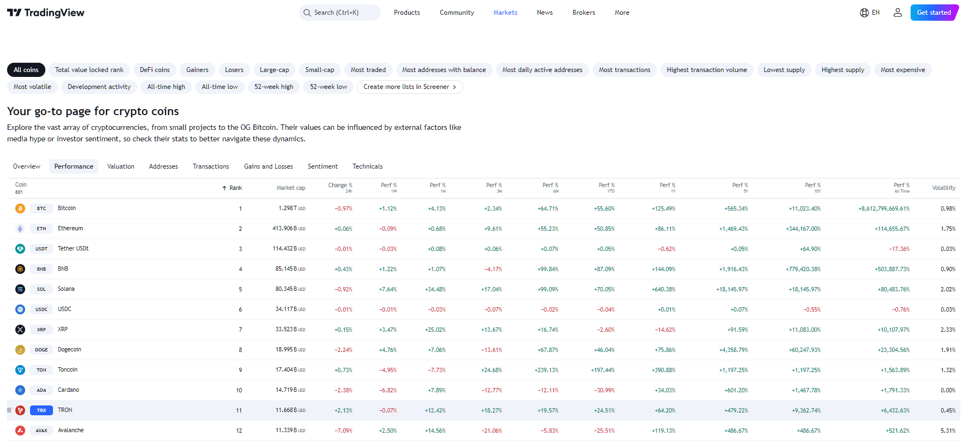This screenshot has height=442, width=980.
Task: Click the Get started button
Action: tap(934, 13)
